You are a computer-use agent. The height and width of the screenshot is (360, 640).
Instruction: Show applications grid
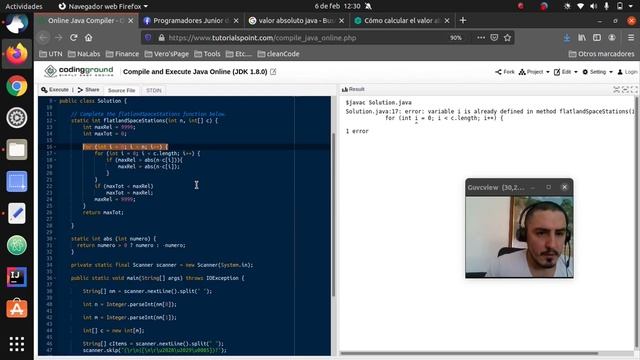(17, 344)
